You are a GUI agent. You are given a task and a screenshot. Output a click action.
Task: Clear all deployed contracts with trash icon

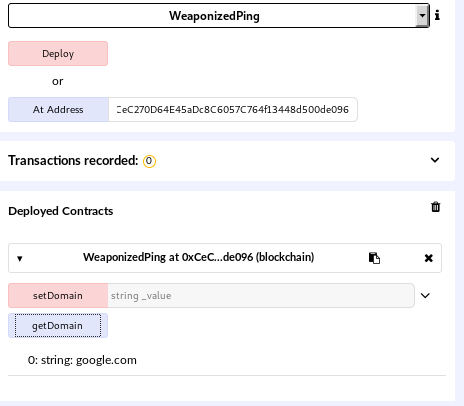pos(435,207)
